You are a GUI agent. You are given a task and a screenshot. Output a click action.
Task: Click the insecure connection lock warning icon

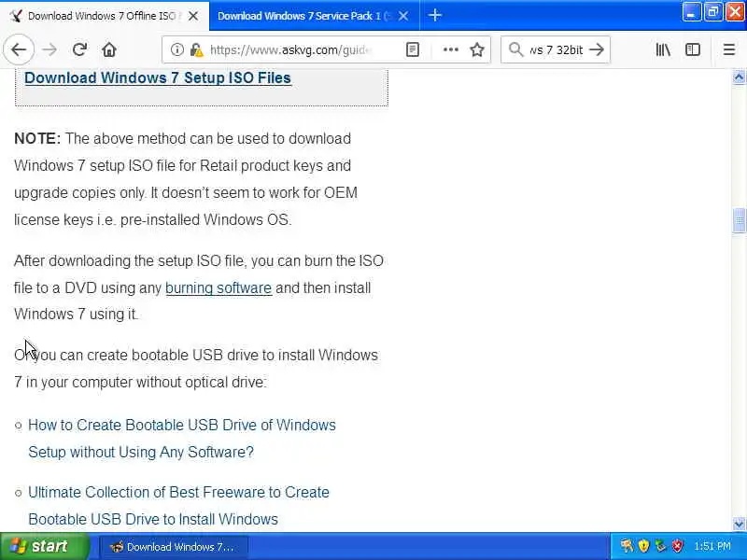196,49
